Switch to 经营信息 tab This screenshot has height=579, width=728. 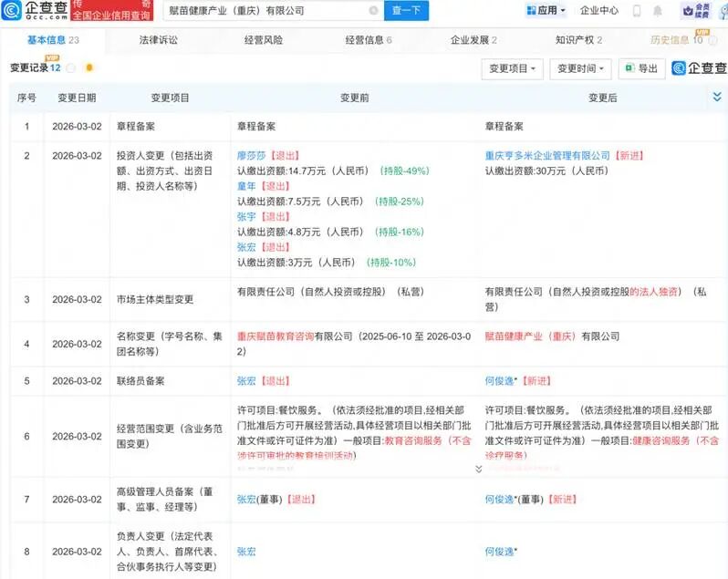click(x=369, y=40)
